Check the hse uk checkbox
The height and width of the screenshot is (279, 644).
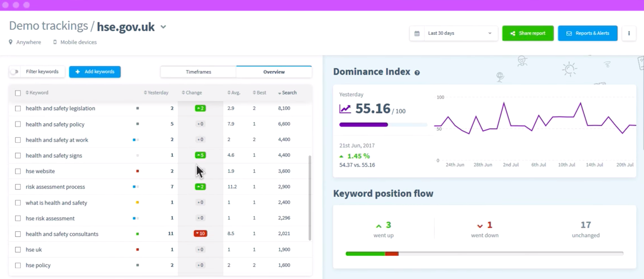[17, 249]
